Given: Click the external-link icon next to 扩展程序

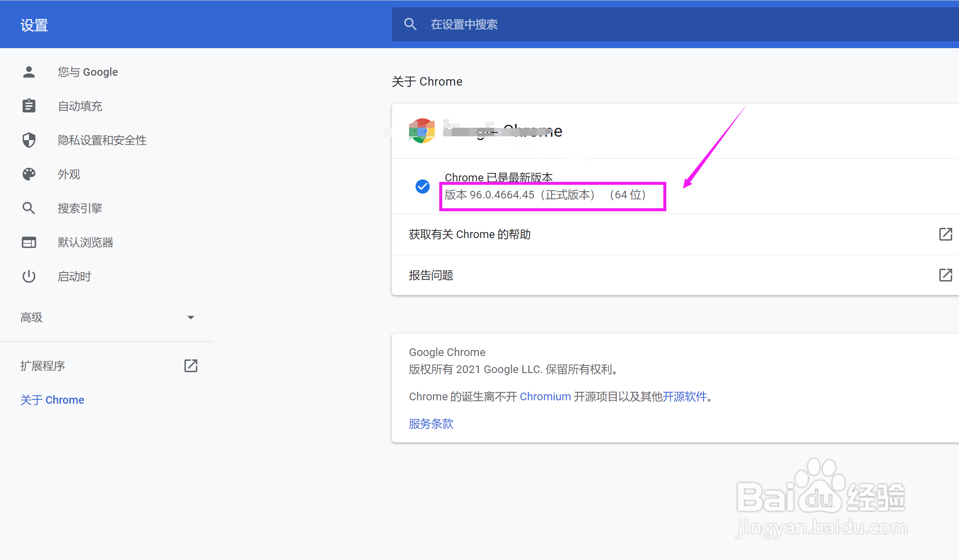Looking at the screenshot, I should tap(191, 365).
